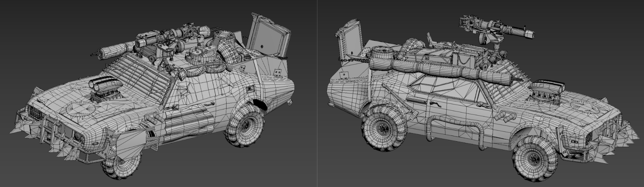The height and width of the screenshot is (187, 644).
Task: Click the open hatch lid in right viewport
Action: (x=349, y=41)
